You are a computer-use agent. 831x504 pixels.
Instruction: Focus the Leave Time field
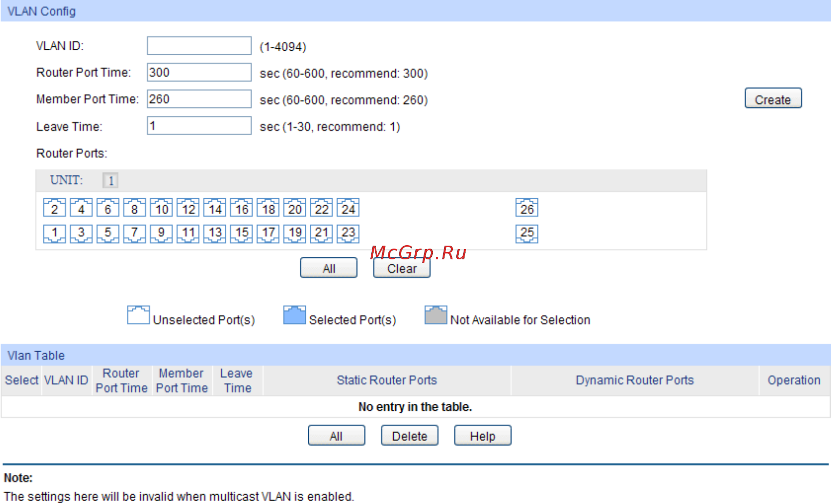pos(199,126)
